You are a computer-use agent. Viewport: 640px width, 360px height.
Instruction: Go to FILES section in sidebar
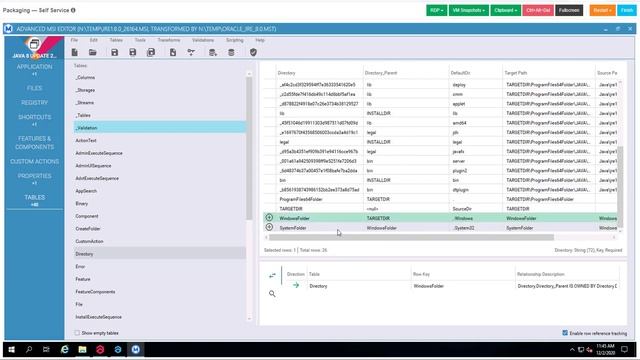[34, 88]
